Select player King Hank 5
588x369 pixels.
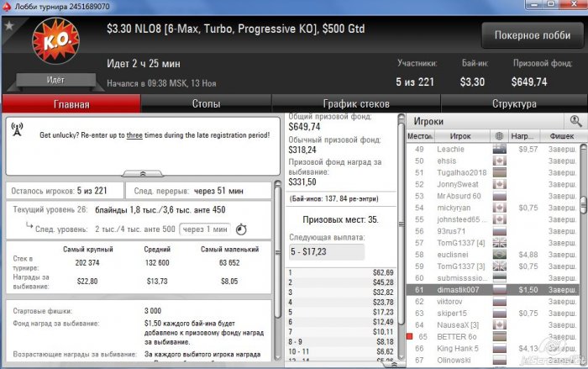point(458,348)
